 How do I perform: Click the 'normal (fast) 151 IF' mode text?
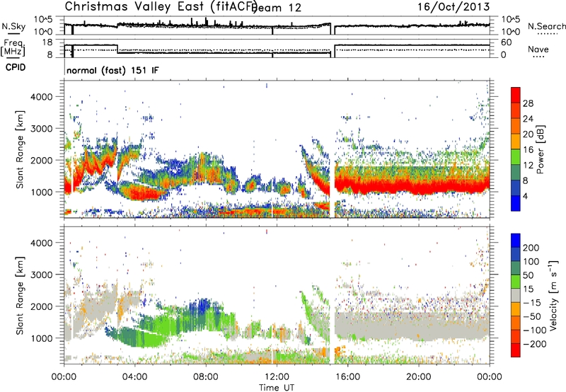point(112,70)
